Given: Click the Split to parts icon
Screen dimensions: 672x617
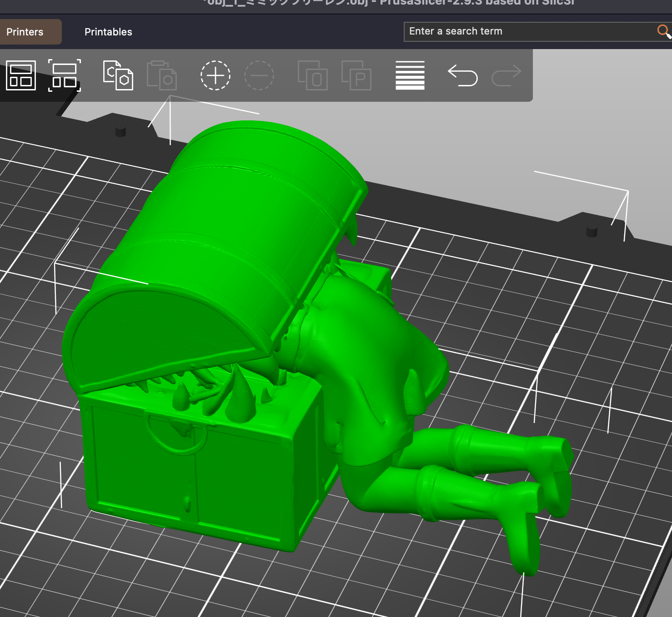Looking at the screenshot, I should [x=356, y=75].
